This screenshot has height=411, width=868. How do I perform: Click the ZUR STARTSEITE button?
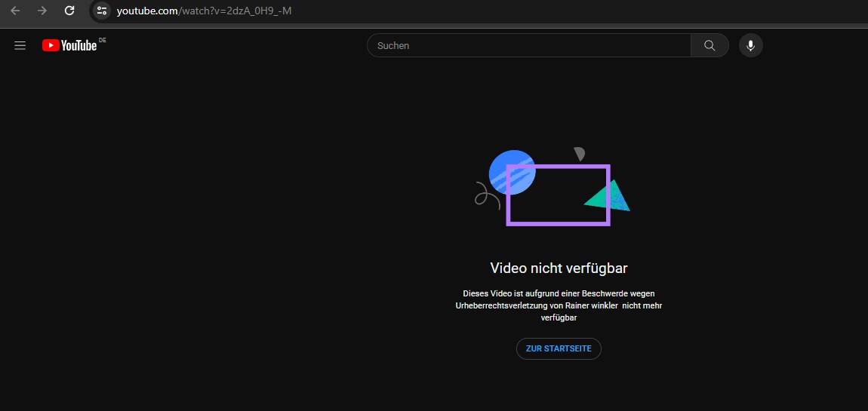point(559,348)
